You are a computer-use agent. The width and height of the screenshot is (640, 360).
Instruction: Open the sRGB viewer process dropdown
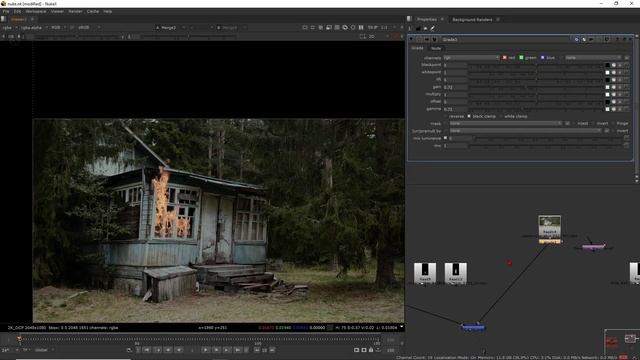pos(89,28)
